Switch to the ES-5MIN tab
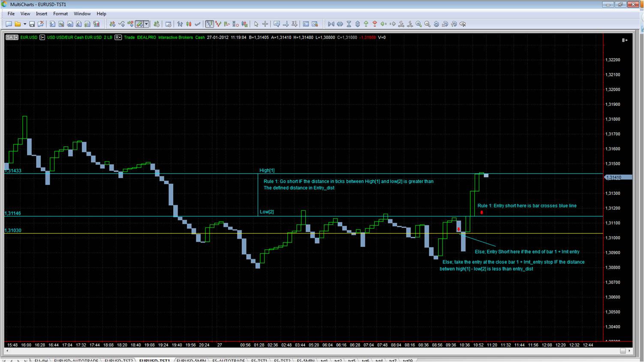This screenshot has height=362, width=644. [305, 361]
